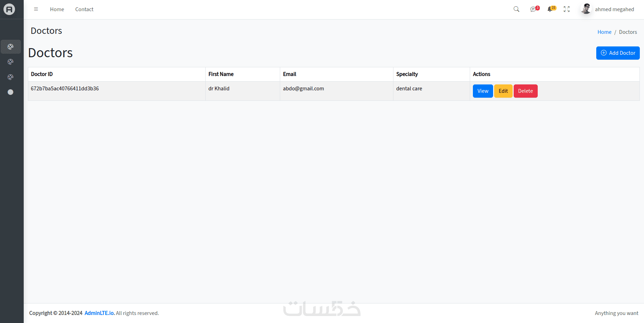The width and height of the screenshot is (644, 323).
Task: Open the ahmed megahed user menu
Action: (608, 9)
